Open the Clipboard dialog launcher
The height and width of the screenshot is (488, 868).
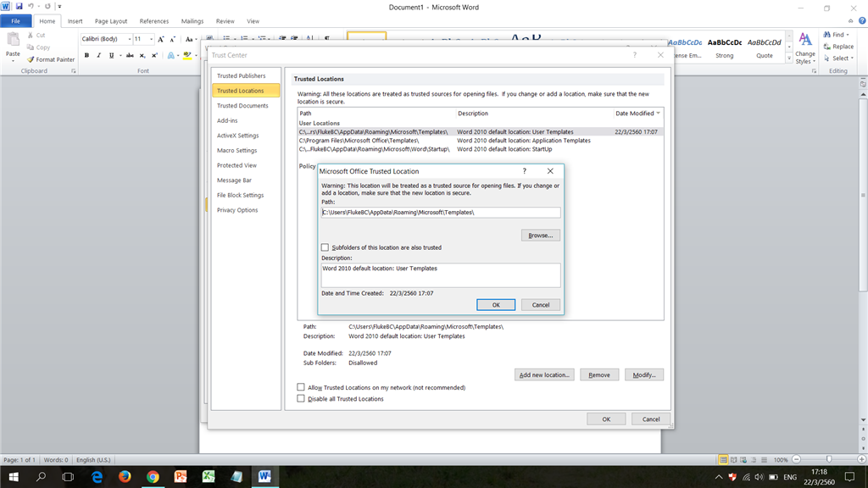[x=73, y=71]
